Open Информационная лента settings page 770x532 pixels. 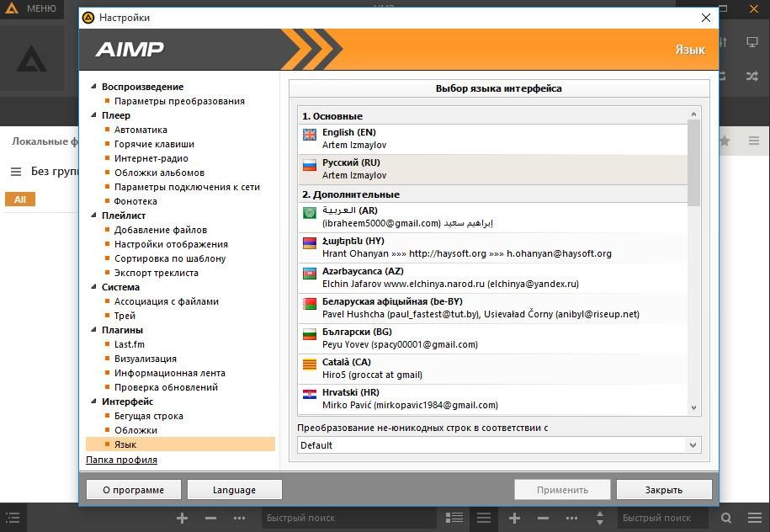170,373
